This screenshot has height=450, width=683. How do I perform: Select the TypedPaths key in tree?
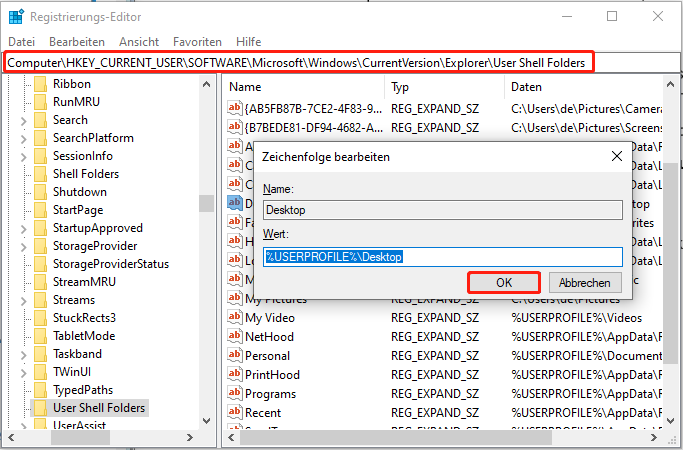tap(83, 390)
